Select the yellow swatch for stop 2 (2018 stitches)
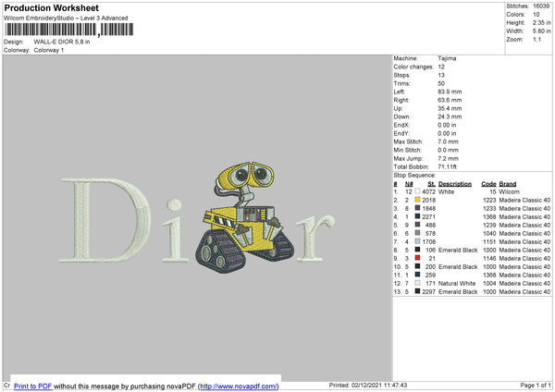555x392 pixels. tap(417, 200)
